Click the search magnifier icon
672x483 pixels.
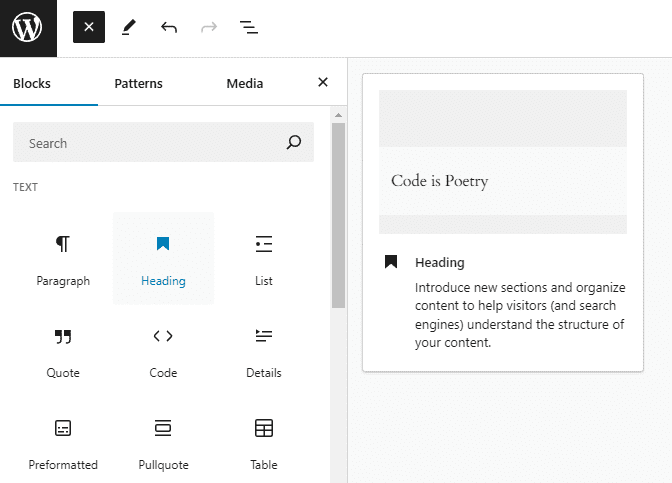pyautogui.click(x=294, y=143)
